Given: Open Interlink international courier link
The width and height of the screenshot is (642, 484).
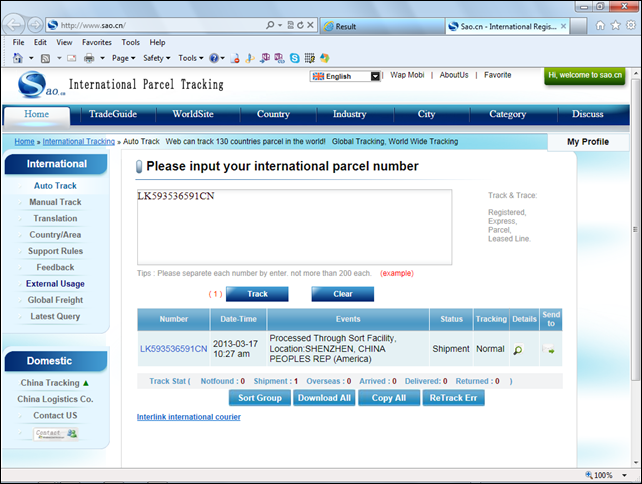Looking at the screenshot, I should click(x=189, y=417).
